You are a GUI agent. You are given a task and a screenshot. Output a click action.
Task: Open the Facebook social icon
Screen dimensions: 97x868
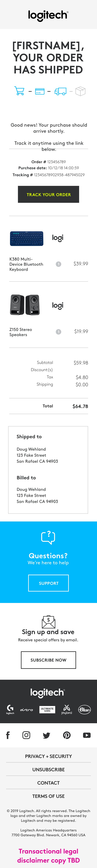coord(8,735)
